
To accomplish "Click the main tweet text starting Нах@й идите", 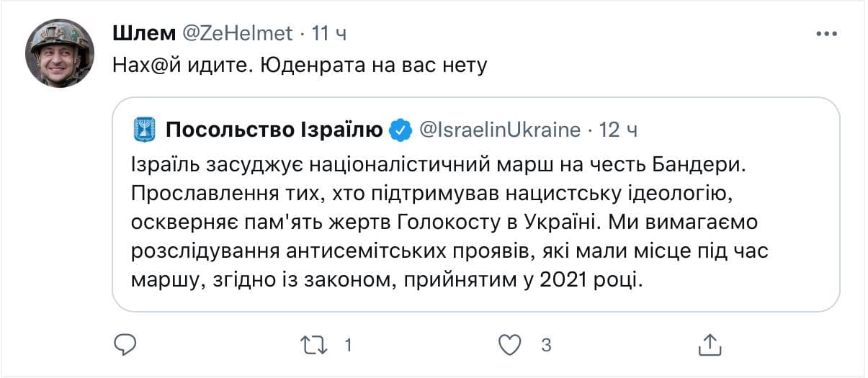I will click(x=300, y=66).
